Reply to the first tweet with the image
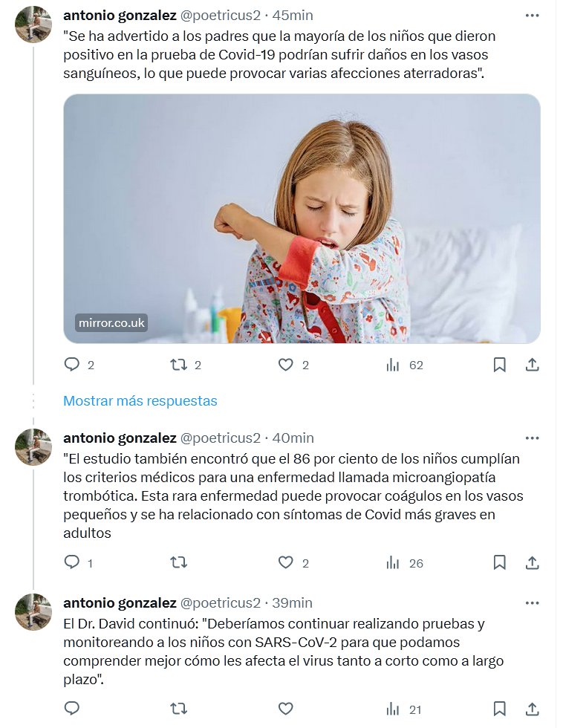The height and width of the screenshot is (728, 563). 72,365
